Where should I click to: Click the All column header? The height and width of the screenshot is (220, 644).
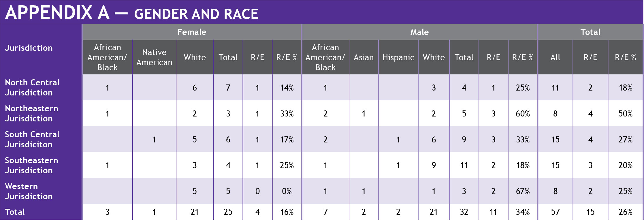[x=555, y=57]
